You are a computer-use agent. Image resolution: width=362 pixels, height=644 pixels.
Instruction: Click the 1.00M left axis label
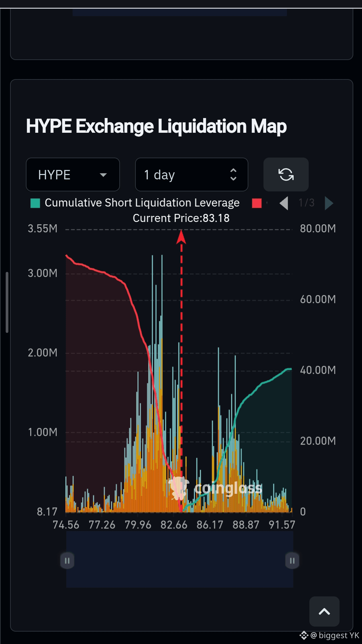[x=43, y=432]
